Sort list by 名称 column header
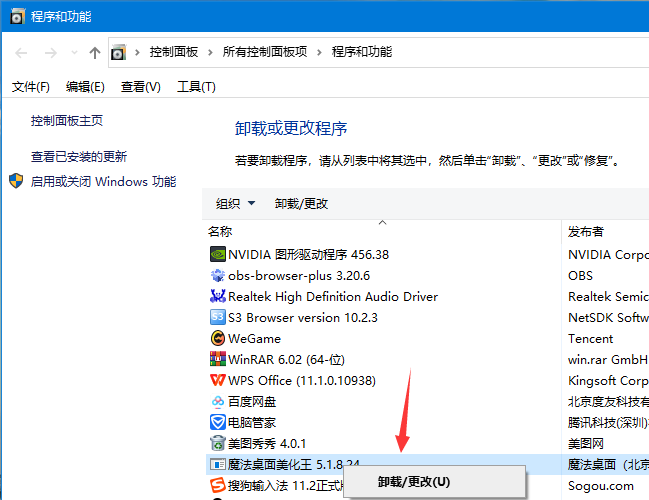Image resolution: width=649 pixels, height=500 pixels. click(220, 231)
